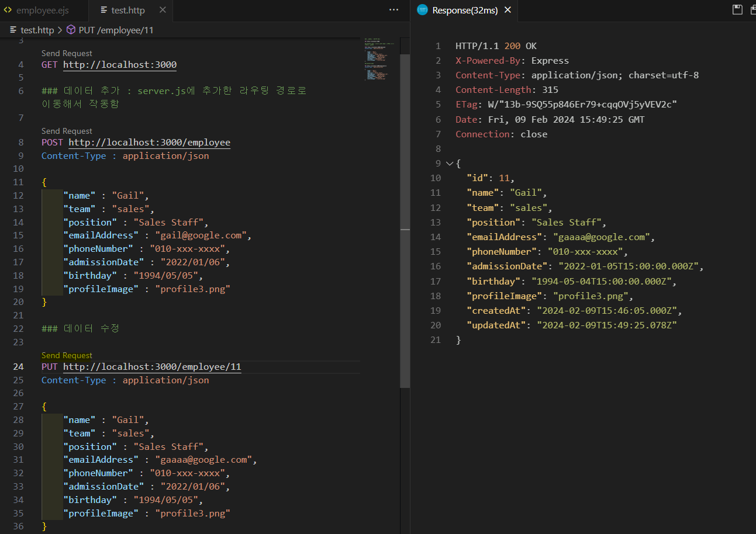Click the response tab globe icon
This screenshot has height=534, width=756.
tap(422, 10)
